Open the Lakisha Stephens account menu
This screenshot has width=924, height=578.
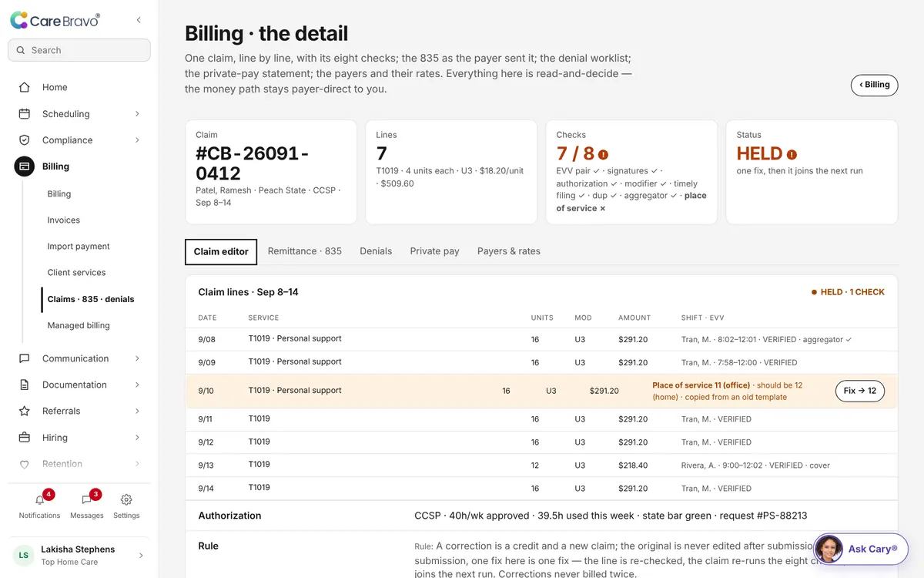coord(79,556)
